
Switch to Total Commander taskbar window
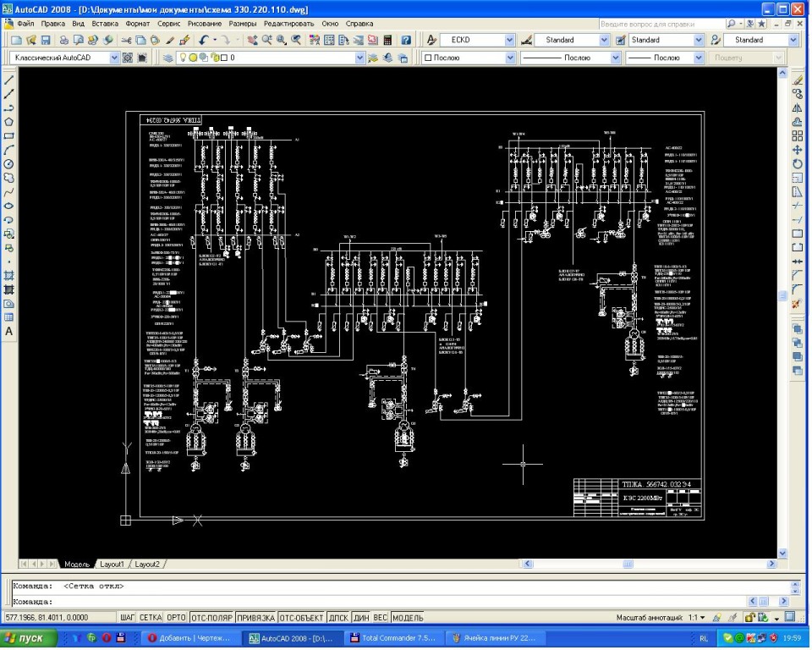tap(392, 639)
